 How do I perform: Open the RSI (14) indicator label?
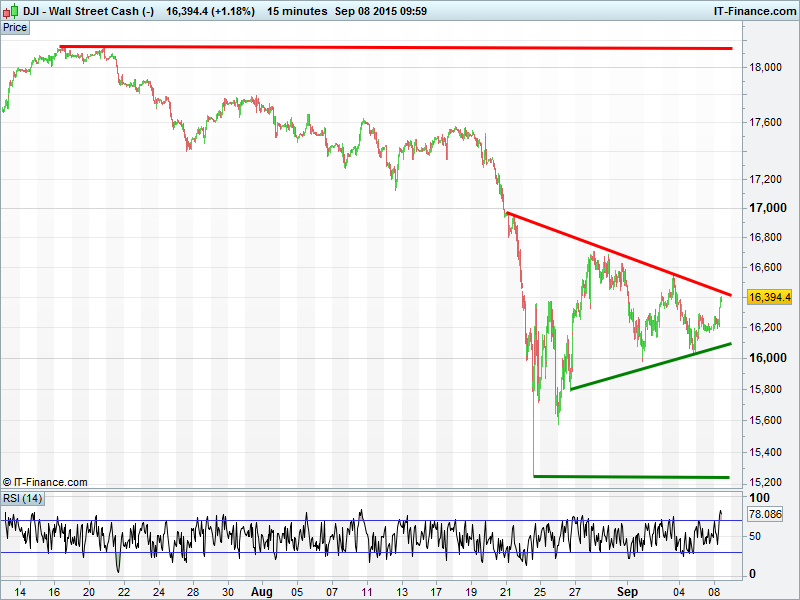click(22, 498)
